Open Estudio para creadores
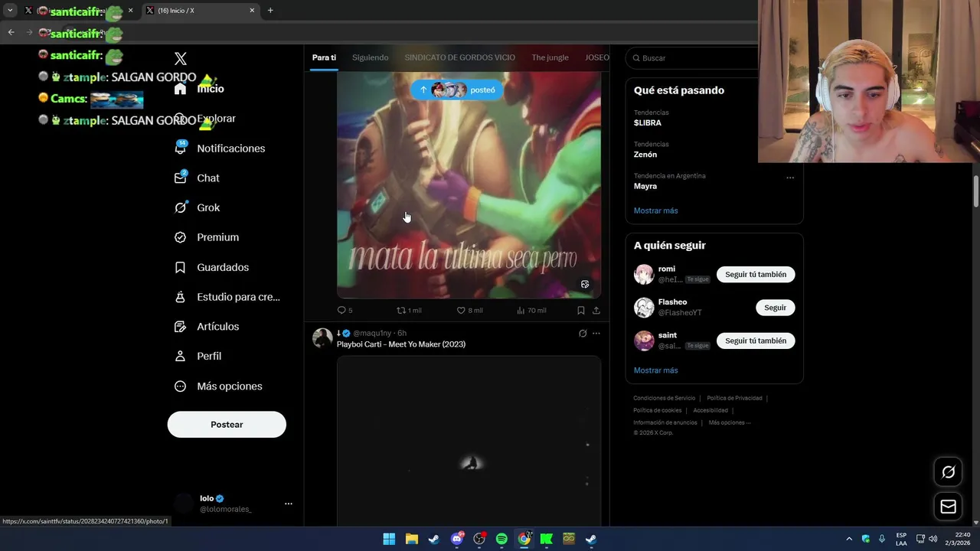 coord(227,297)
